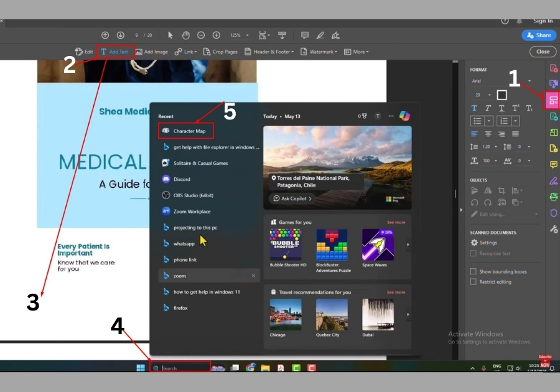Open the text color swatch box
The height and width of the screenshot is (392, 560).
tap(502, 95)
